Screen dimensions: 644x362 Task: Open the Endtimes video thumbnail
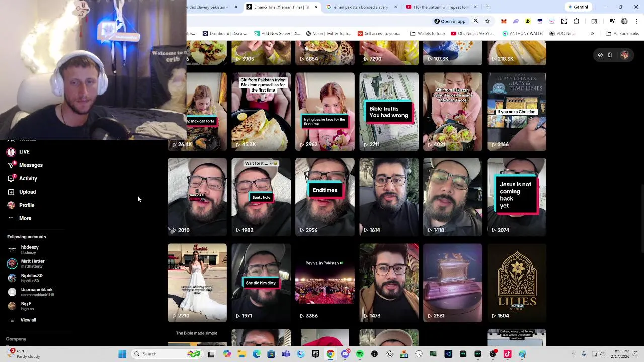325,197
